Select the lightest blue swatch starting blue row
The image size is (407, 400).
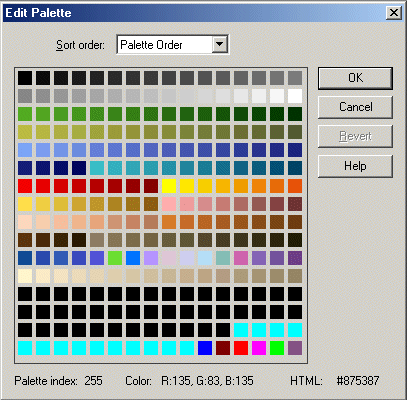point(25,150)
